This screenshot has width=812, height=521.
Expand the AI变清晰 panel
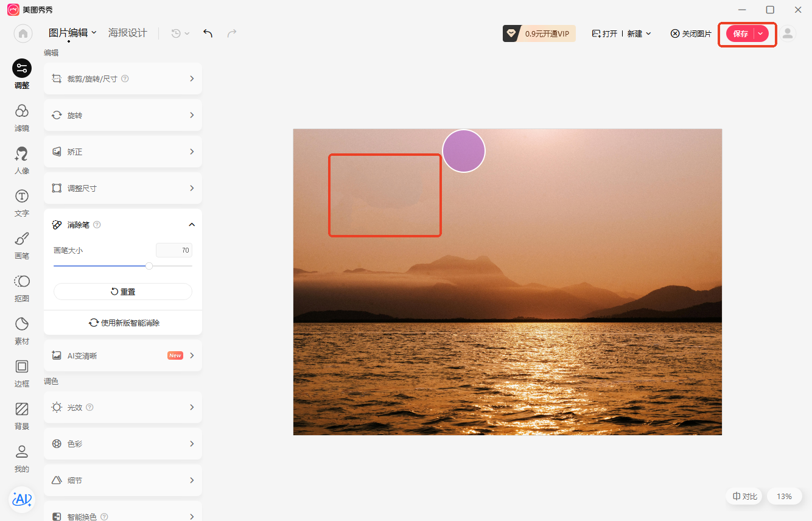pyautogui.click(x=123, y=355)
